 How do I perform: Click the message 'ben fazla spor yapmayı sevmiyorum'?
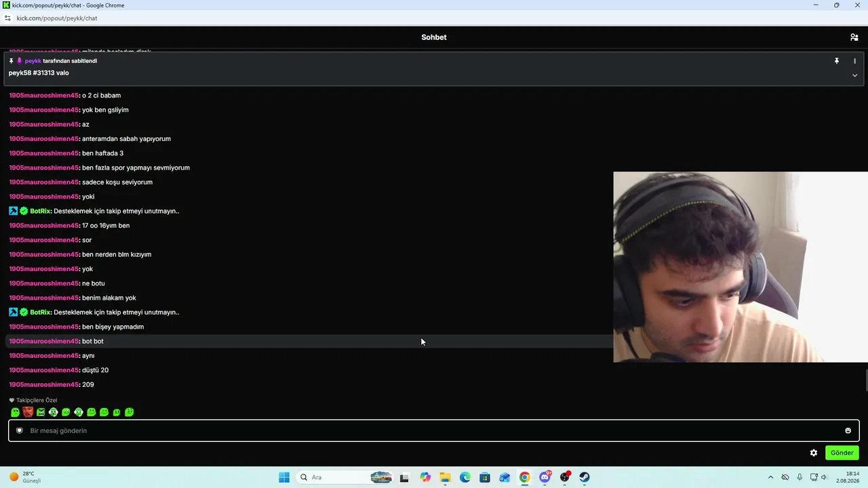coord(136,167)
